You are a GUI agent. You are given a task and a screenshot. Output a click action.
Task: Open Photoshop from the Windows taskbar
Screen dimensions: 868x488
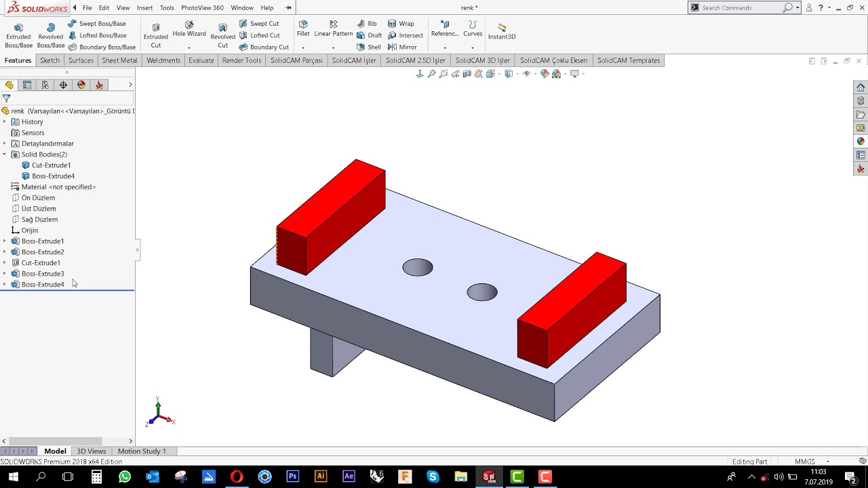292,476
